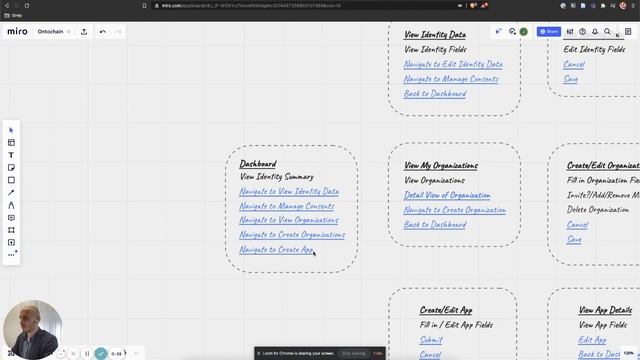Select Delete Organization text
The width and height of the screenshot is (640, 360).
(x=598, y=209)
